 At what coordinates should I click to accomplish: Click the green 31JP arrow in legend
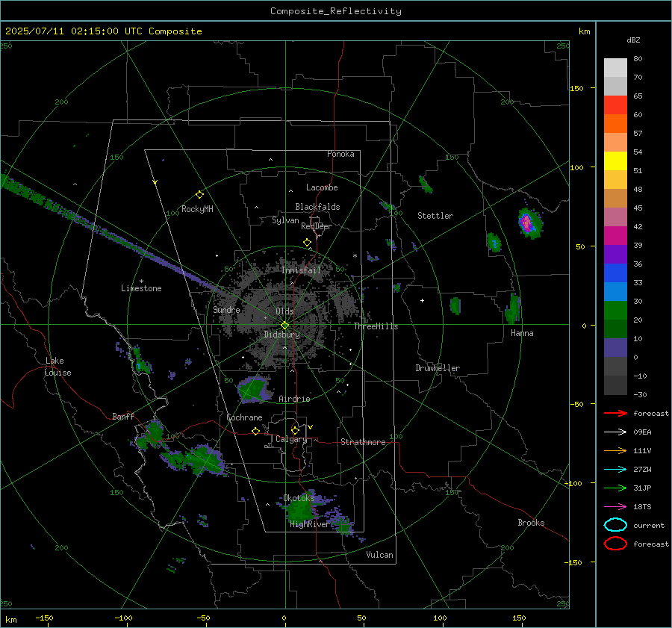click(615, 488)
